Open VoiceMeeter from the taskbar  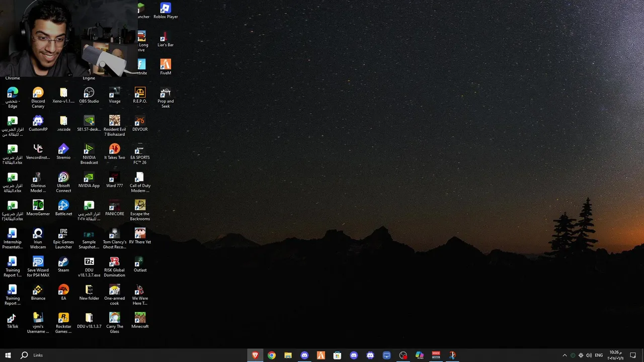pyautogui.click(x=436, y=355)
